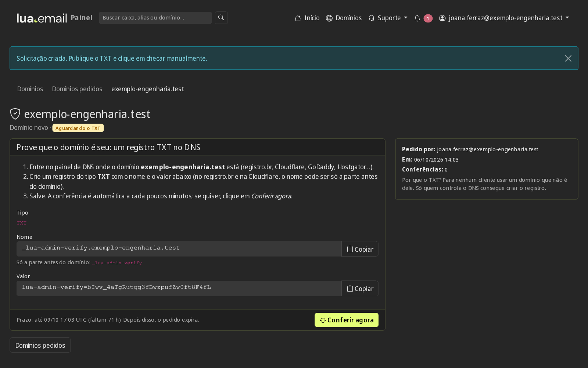Go to Início in navbar

(x=307, y=18)
